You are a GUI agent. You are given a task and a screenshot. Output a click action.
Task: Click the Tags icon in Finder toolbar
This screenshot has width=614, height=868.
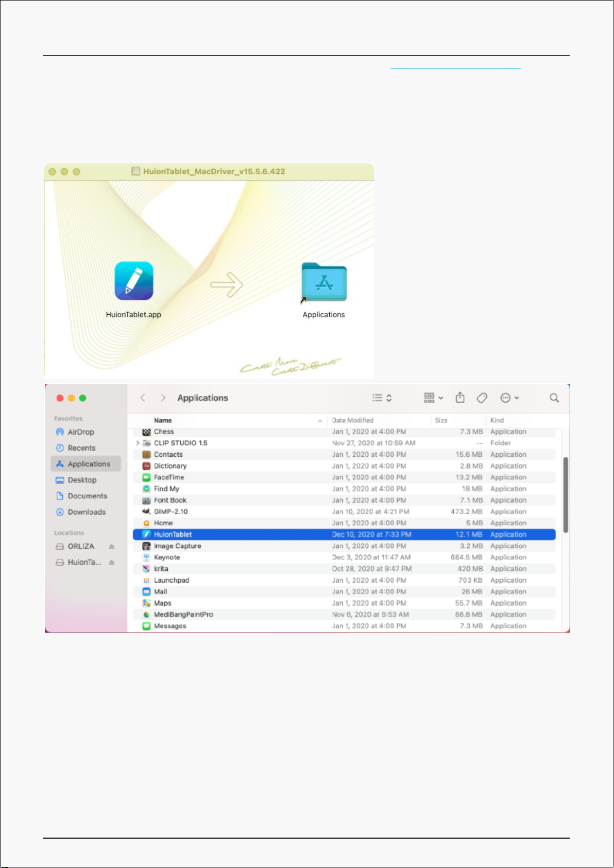click(482, 398)
